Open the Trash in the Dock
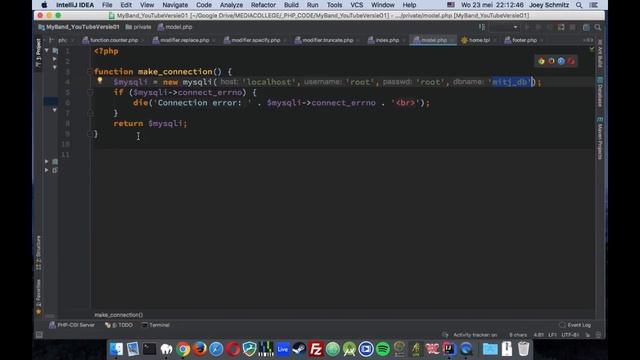Screen dimensions: 640x360 [x=523, y=349]
